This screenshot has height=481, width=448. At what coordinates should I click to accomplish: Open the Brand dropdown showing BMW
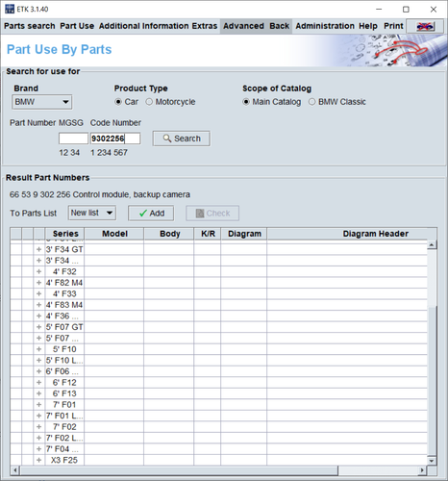(41, 102)
